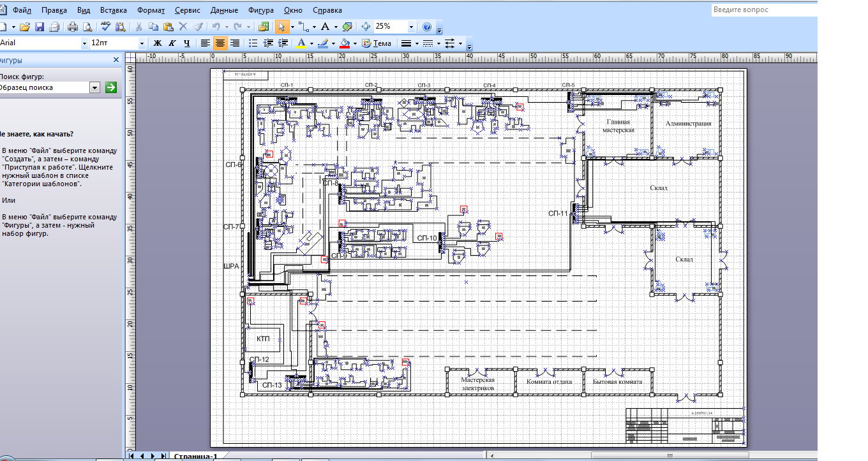The height and width of the screenshot is (461, 868).
Task: Open the Фигура menu
Action: 262,10
